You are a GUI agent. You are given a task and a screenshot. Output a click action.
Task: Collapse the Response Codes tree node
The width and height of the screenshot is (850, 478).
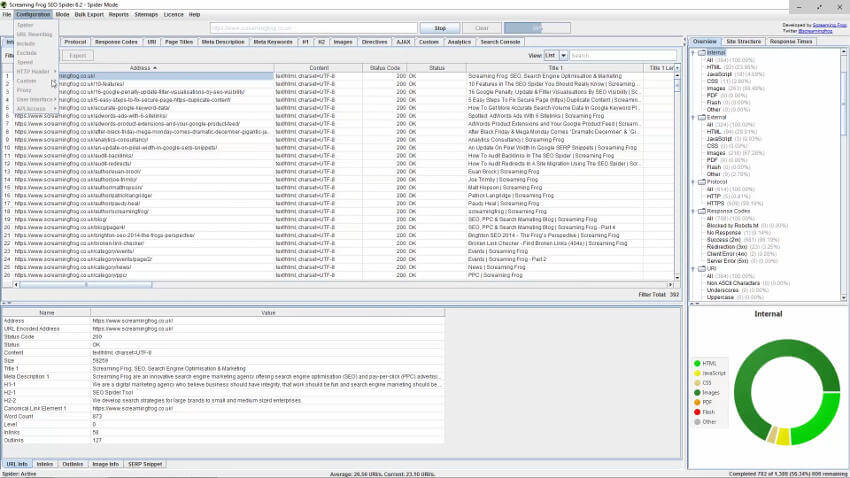pos(693,211)
